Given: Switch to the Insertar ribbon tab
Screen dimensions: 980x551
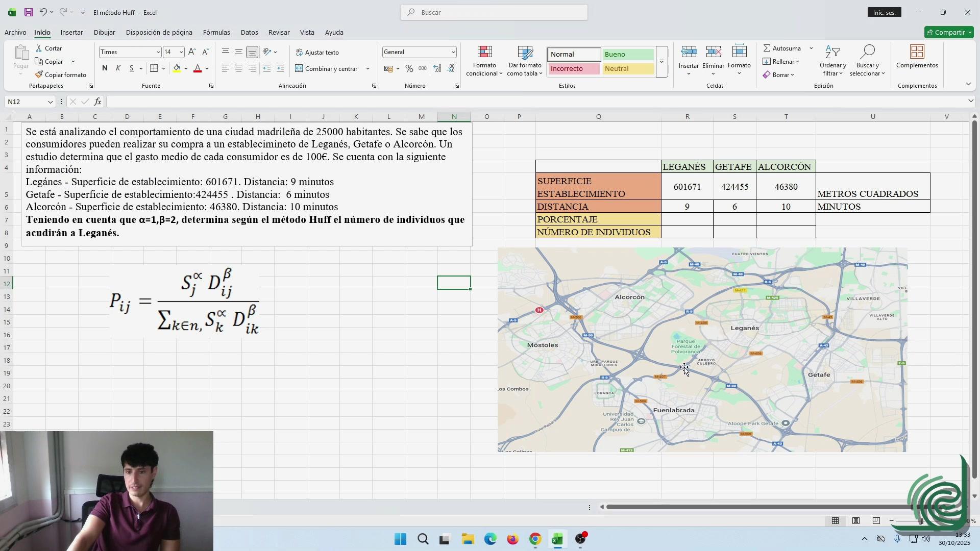Looking at the screenshot, I should coord(71,32).
